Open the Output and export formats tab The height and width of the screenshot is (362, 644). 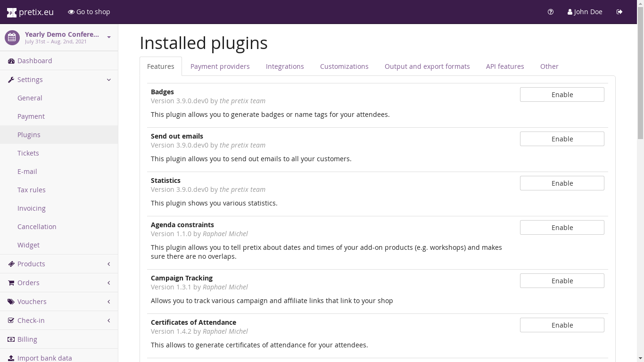(x=427, y=66)
